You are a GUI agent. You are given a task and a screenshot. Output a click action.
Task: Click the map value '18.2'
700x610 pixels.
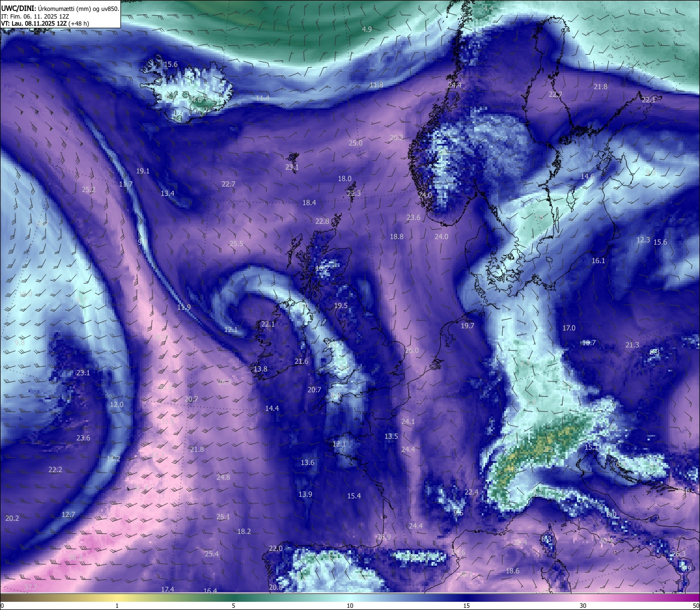[x=244, y=531]
